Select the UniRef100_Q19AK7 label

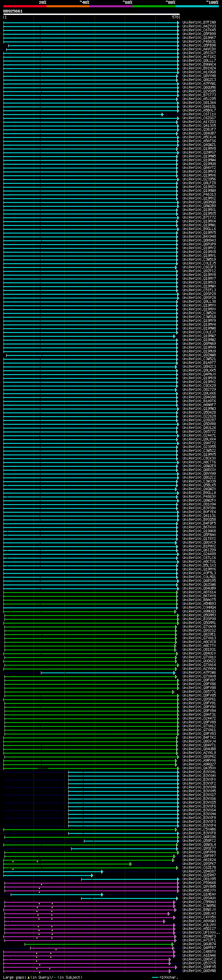pyautogui.click(x=199, y=38)
